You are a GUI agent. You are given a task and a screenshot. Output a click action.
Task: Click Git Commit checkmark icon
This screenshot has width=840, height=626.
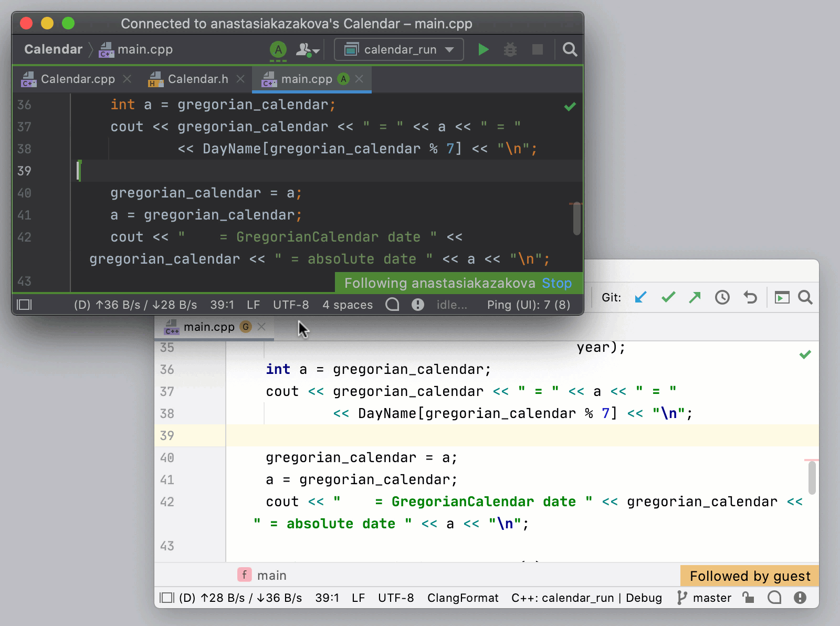tap(668, 298)
